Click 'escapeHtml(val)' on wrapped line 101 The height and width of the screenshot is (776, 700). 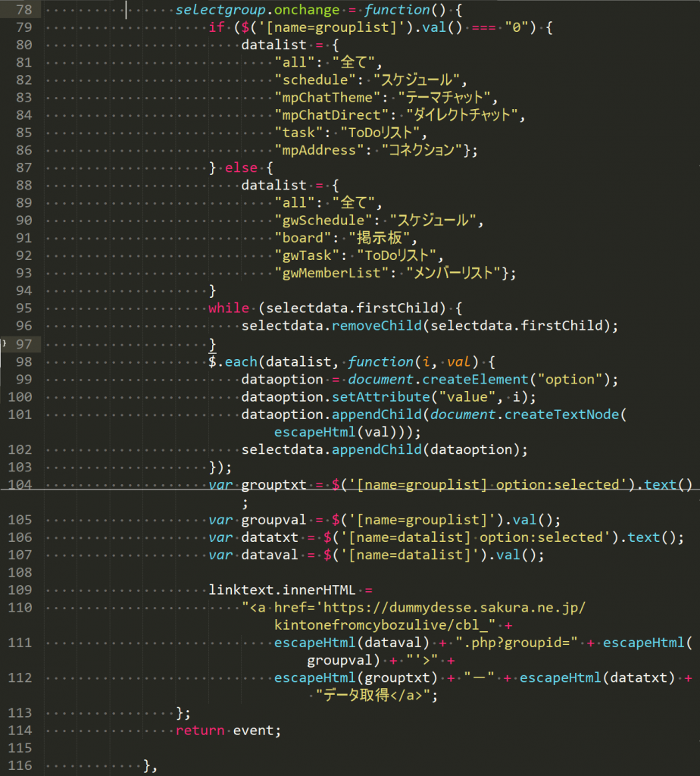336,432
